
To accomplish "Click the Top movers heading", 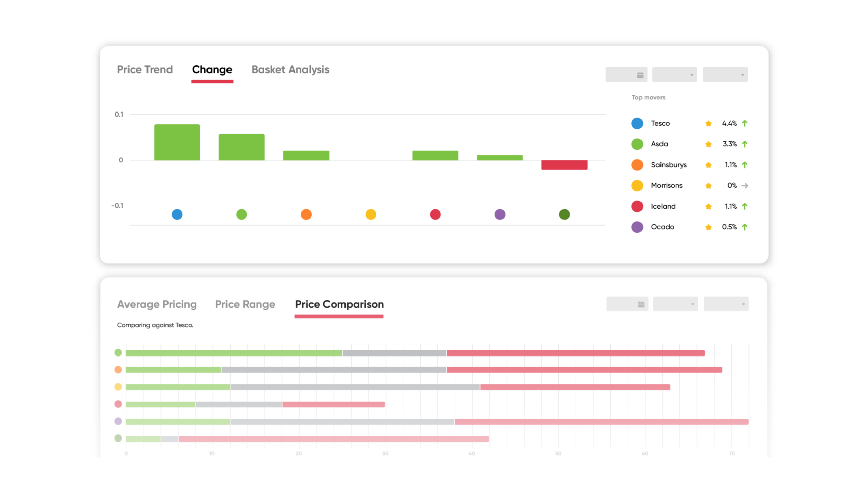I will pos(648,98).
